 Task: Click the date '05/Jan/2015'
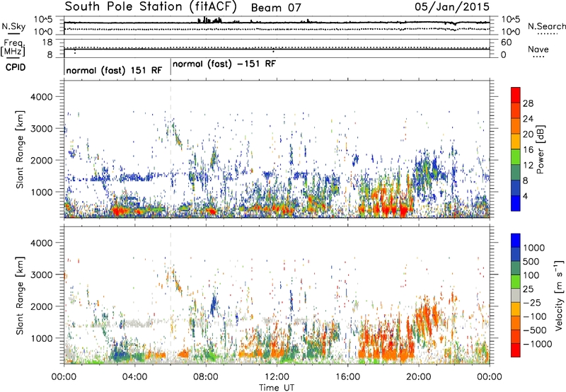(451, 6)
